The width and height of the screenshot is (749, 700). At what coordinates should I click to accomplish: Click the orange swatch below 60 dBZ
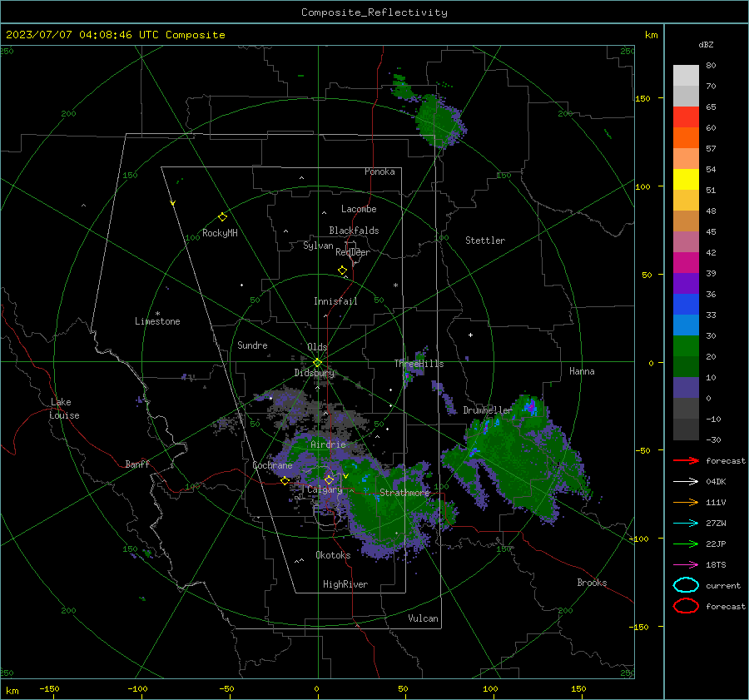click(x=686, y=138)
